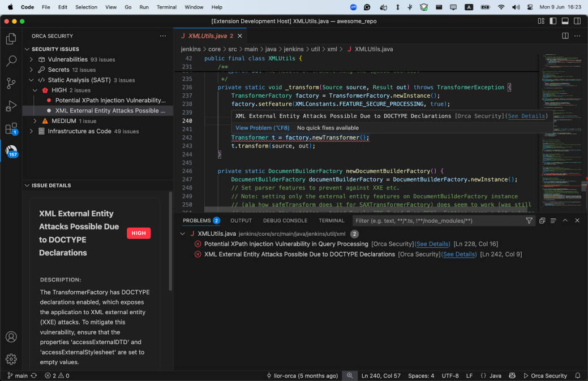
Task: Split the editor right
Action: (565, 36)
